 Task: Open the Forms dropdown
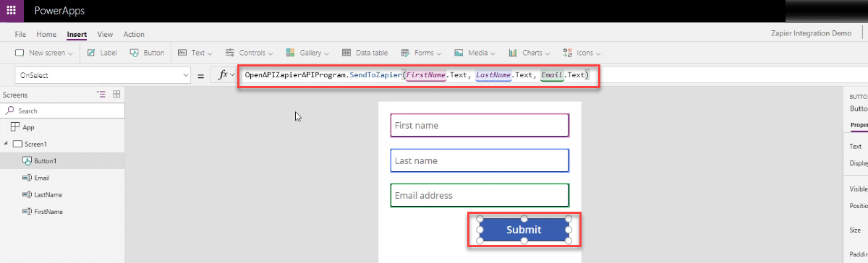pyautogui.click(x=421, y=53)
